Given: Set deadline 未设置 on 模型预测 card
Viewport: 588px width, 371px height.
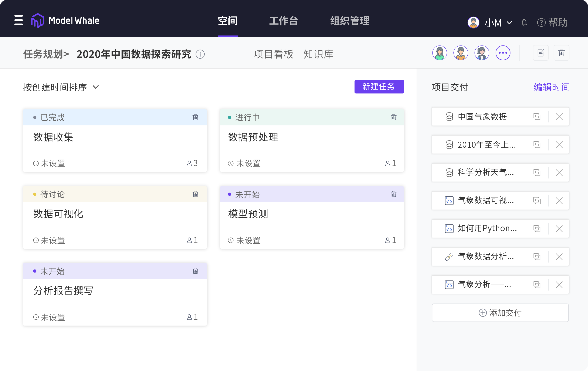Looking at the screenshot, I should click(244, 240).
